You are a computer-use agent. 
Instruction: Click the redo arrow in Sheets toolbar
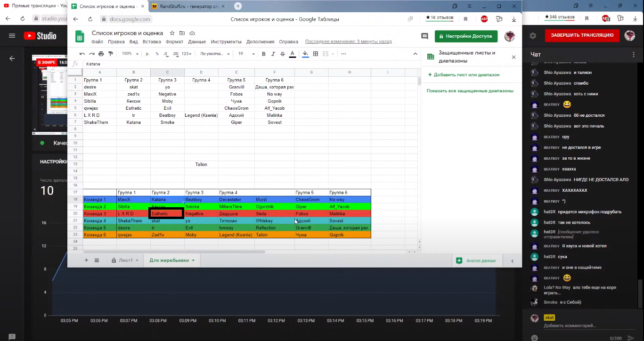coord(92,54)
